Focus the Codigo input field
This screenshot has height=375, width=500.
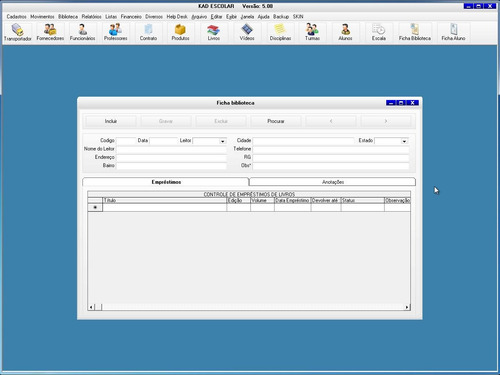pyautogui.click(x=126, y=141)
